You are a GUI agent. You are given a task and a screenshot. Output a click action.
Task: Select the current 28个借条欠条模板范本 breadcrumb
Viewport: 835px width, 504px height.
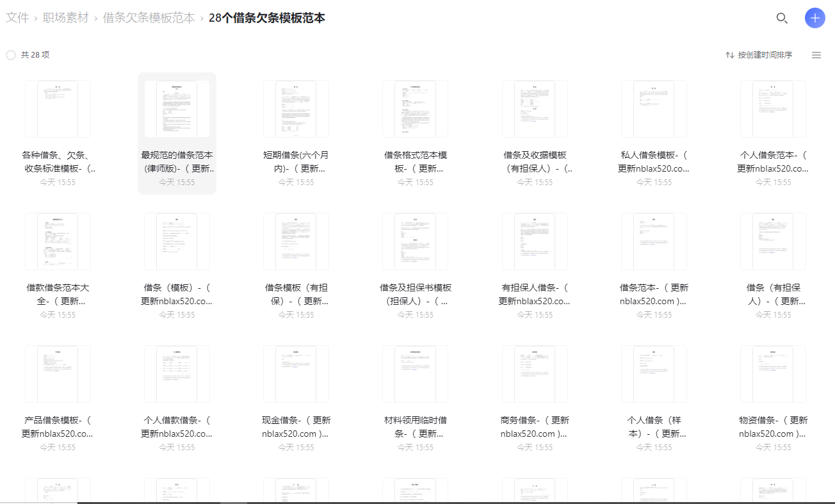click(x=267, y=18)
